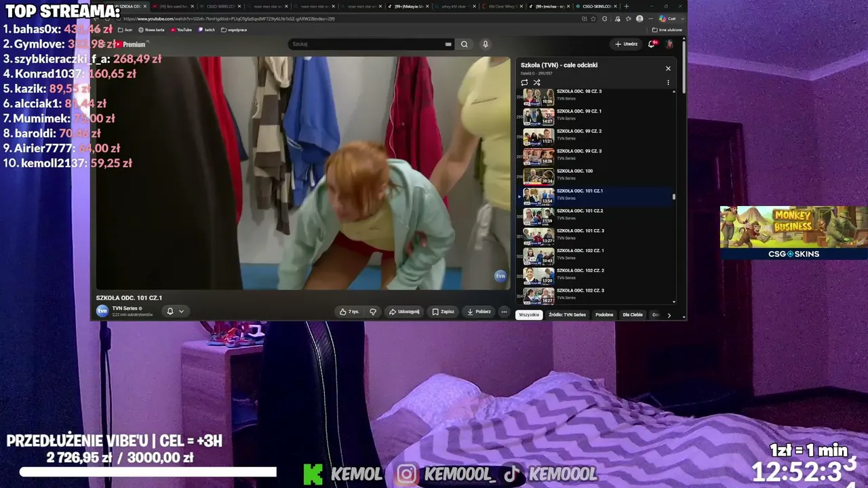Click the Utwórz create button

[626, 44]
